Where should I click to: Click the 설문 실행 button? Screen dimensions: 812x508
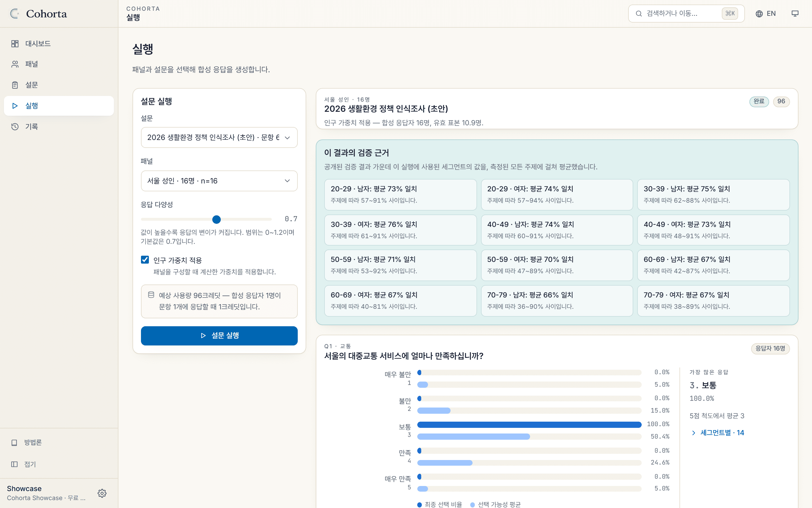[219, 336]
